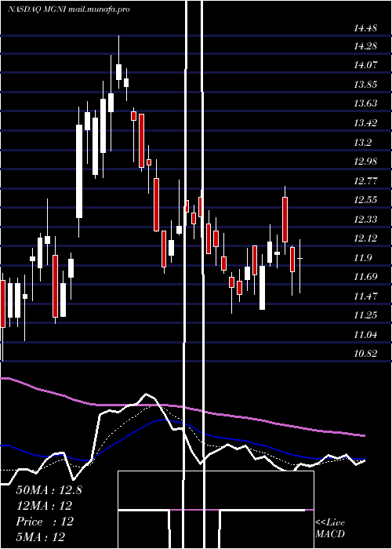Click the 12MA : 12 indicator value
This screenshot has width=392, height=549.
click(x=44, y=506)
